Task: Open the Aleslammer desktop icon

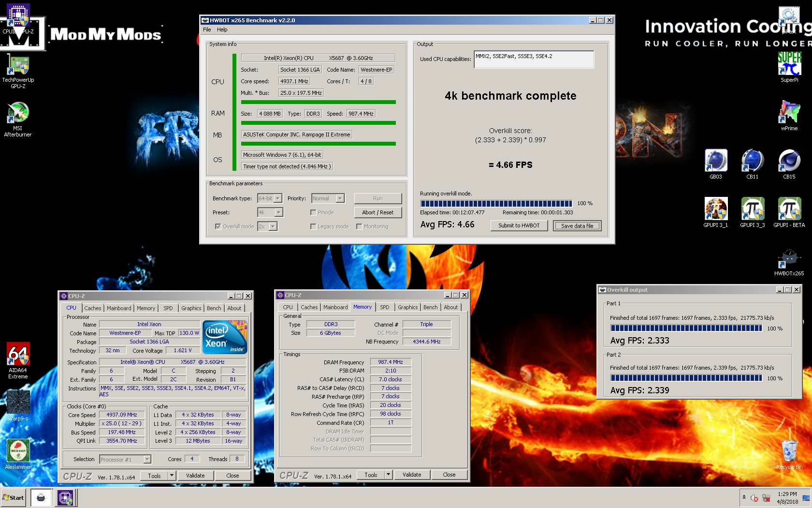Action: coord(18,454)
